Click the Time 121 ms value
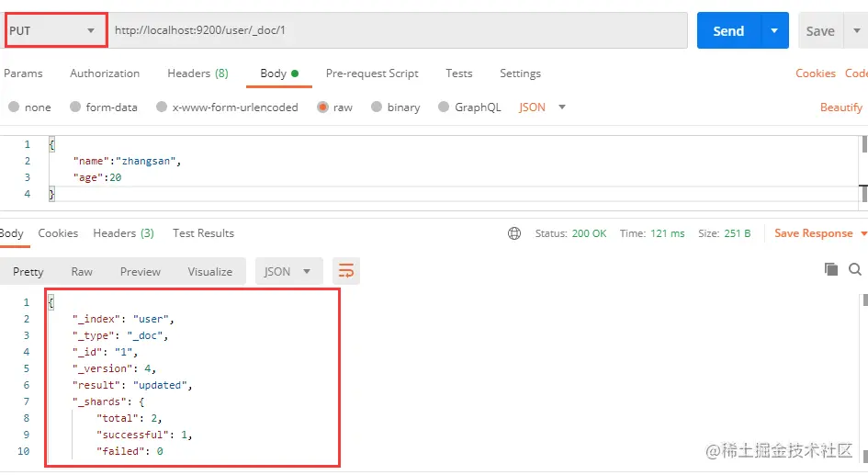 [x=667, y=233]
